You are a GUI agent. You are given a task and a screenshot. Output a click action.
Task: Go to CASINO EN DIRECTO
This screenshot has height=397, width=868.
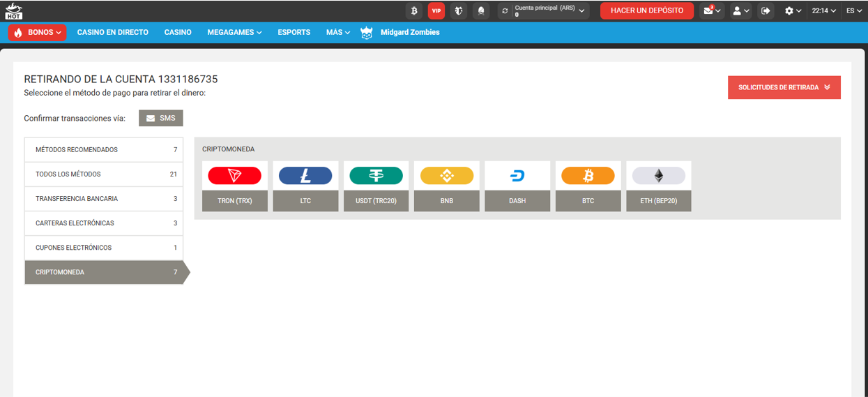[x=113, y=32]
